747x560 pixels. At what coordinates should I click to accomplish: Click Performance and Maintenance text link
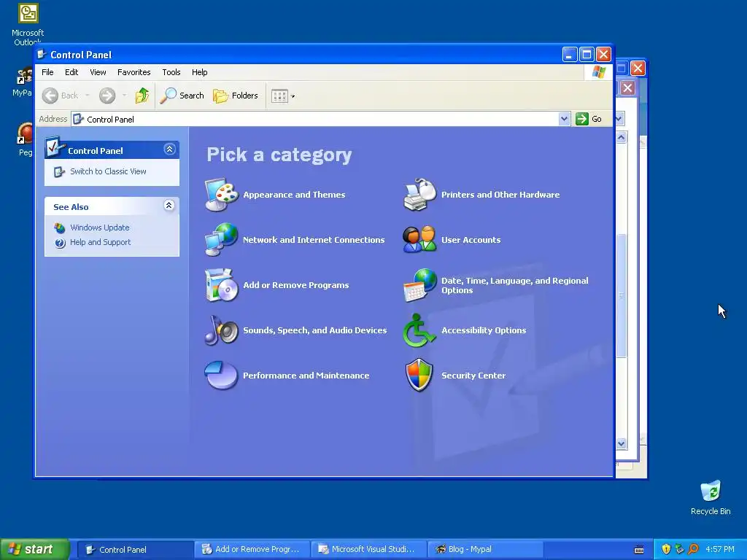click(306, 376)
